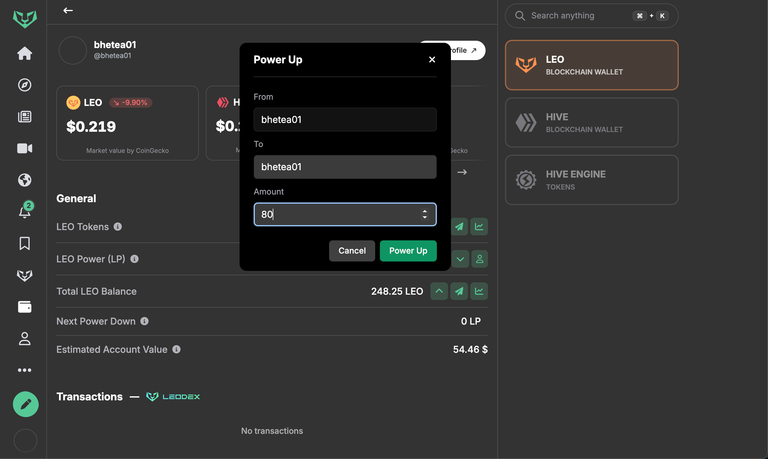Click the No transactions text
Screen dimensions: 768x459
click(x=272, y=431)
